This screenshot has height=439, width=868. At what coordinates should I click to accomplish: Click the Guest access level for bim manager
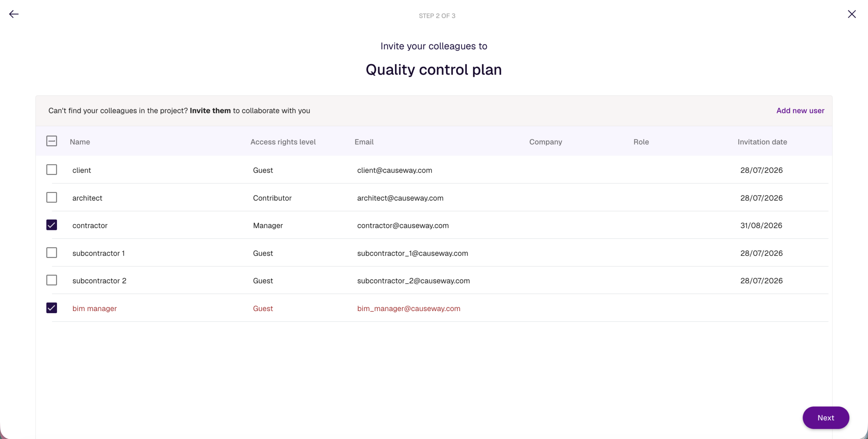(263, 309)
